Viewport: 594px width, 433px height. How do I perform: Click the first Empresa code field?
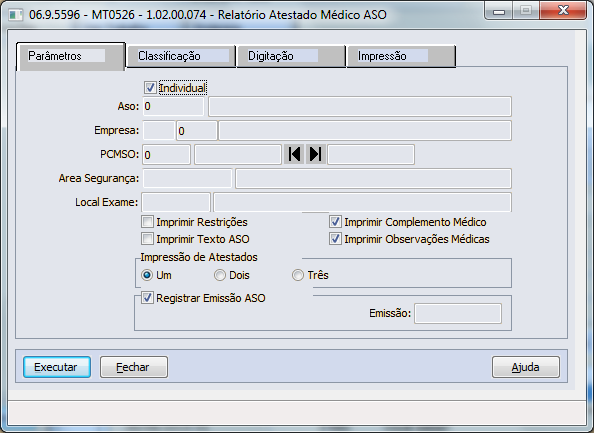(159, 131)
